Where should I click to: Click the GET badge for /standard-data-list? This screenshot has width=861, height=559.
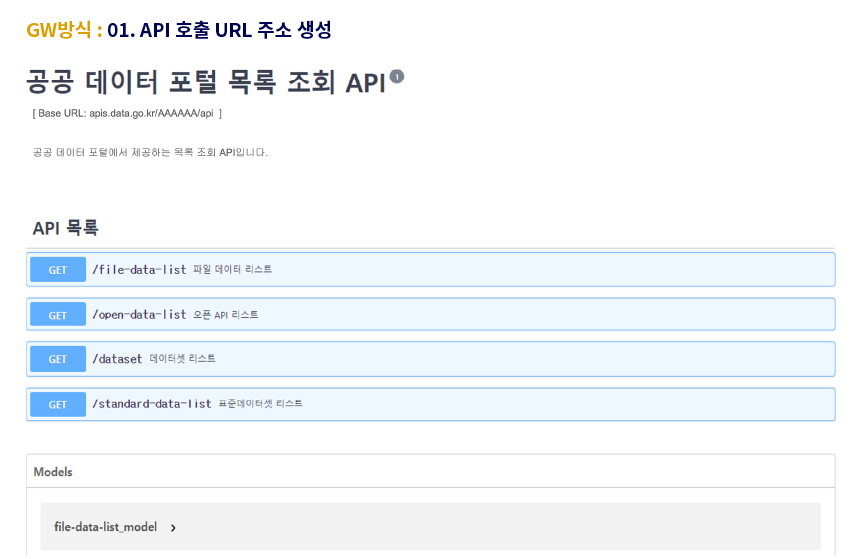58,405
